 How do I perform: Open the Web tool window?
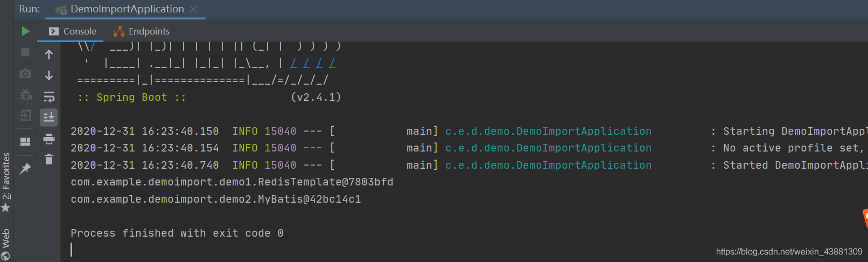pos(6,244)
